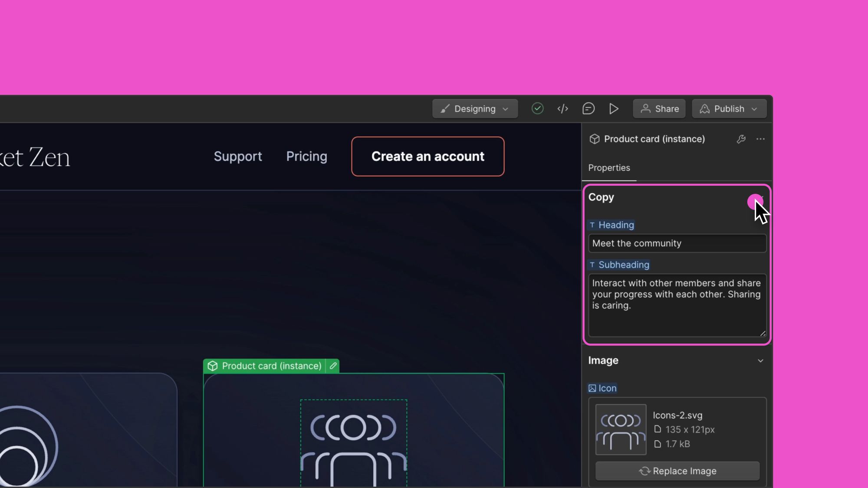Open the Designing mode dropdown
Screen dimensions: 868x488
(x=474, y=108)
